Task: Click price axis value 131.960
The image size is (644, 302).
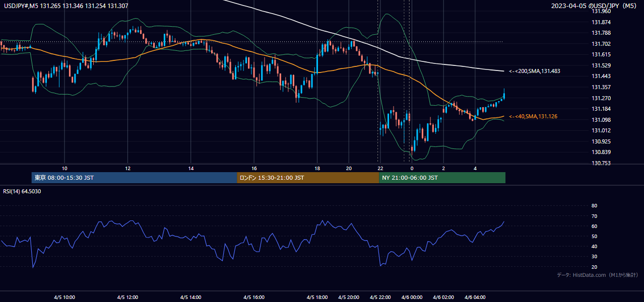Action: (602, 11)
